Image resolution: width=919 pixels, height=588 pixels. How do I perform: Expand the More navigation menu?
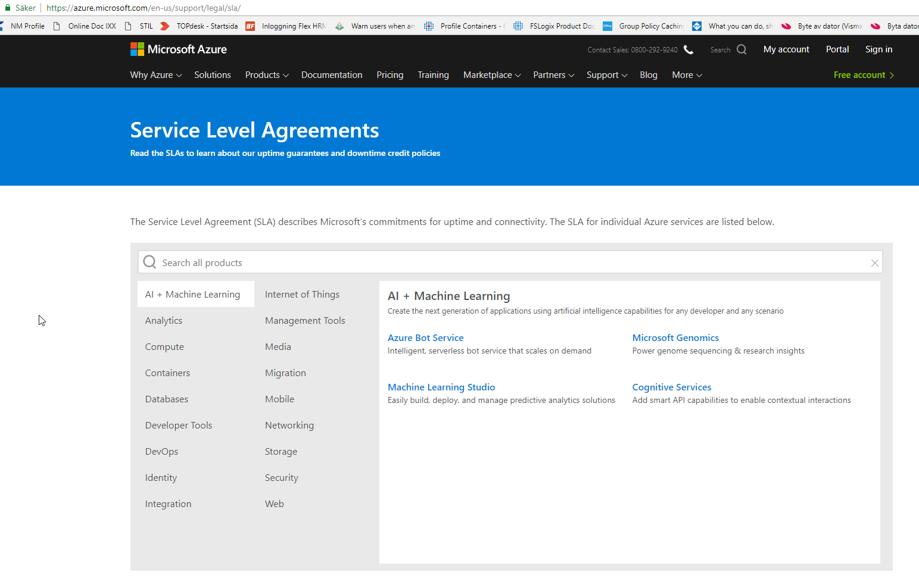point(687,75)
